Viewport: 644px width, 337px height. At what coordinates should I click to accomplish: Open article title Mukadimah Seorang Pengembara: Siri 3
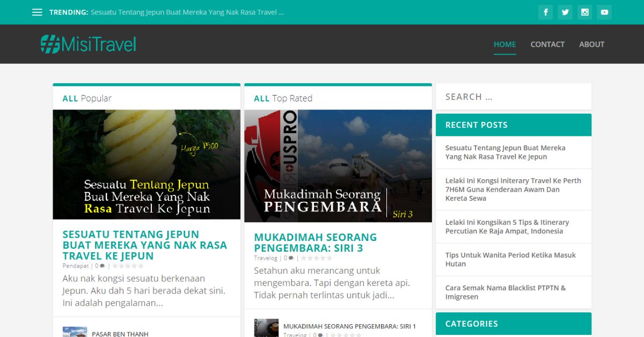point(316,243)
